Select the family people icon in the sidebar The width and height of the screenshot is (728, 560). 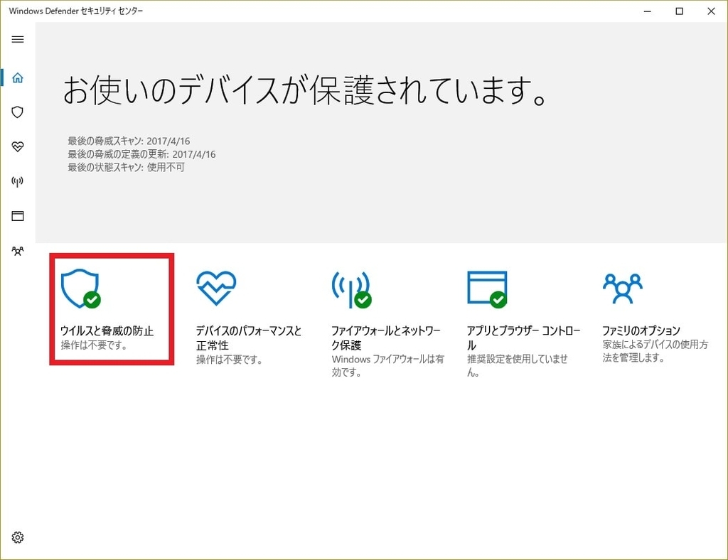pos(18,251)
